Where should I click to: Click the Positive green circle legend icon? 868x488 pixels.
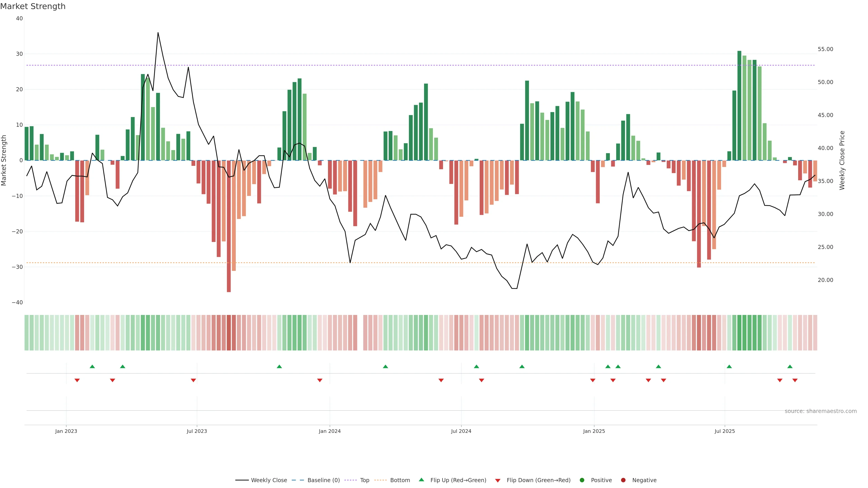[x=582, y=480]
